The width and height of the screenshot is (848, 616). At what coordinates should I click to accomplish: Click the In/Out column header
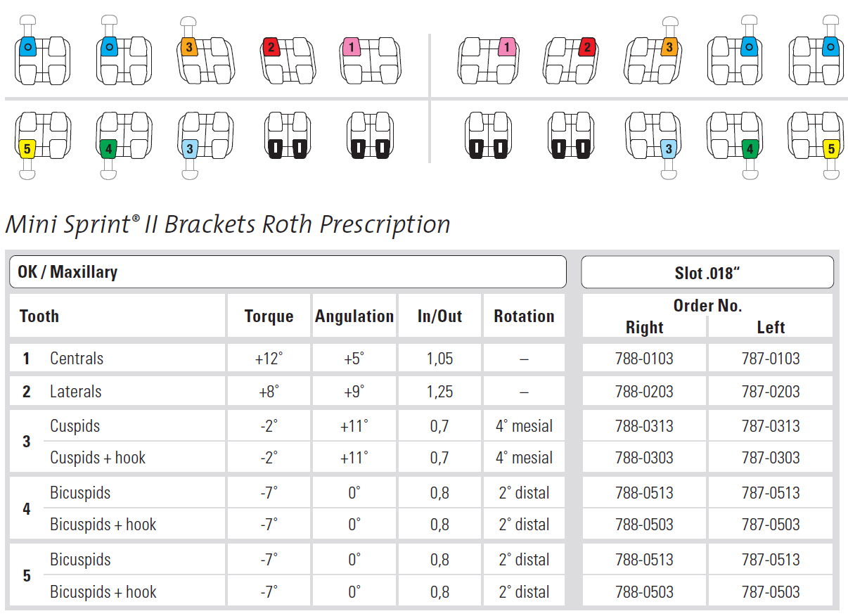439,316
